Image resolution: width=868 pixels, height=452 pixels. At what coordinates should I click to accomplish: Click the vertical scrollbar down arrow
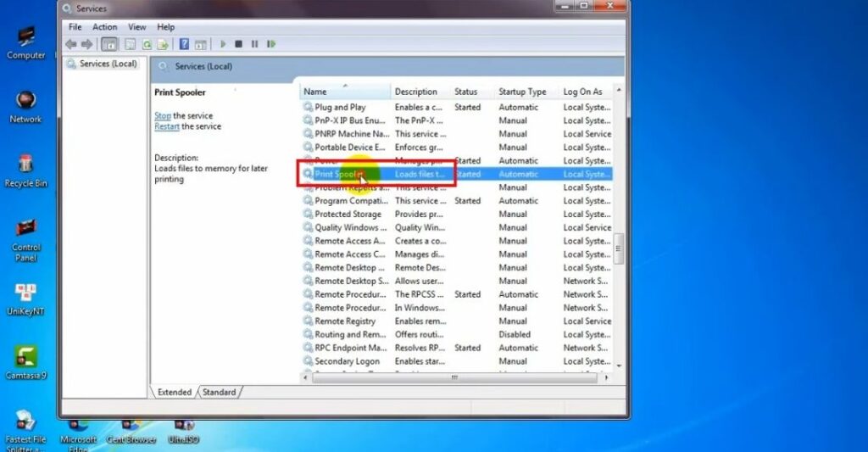click(619, 366)
